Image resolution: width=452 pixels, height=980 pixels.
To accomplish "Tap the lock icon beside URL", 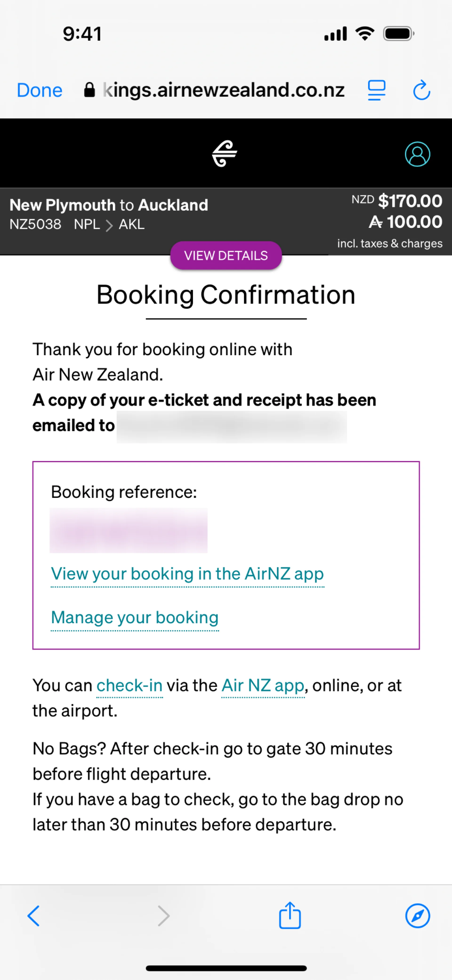I will point(89,91).
